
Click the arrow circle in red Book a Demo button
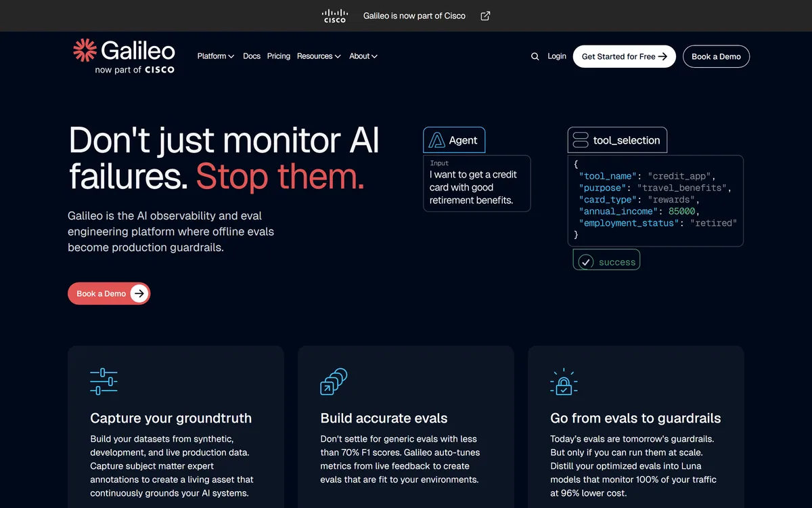139,293
